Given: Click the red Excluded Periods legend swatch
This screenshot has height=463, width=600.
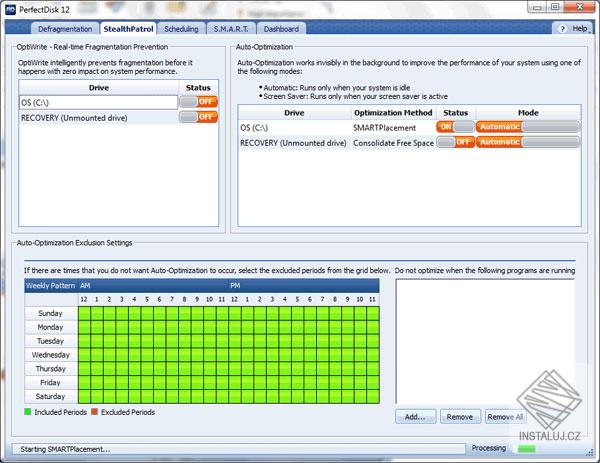Looking at the screenshot, I should click(x=95, y=412).
